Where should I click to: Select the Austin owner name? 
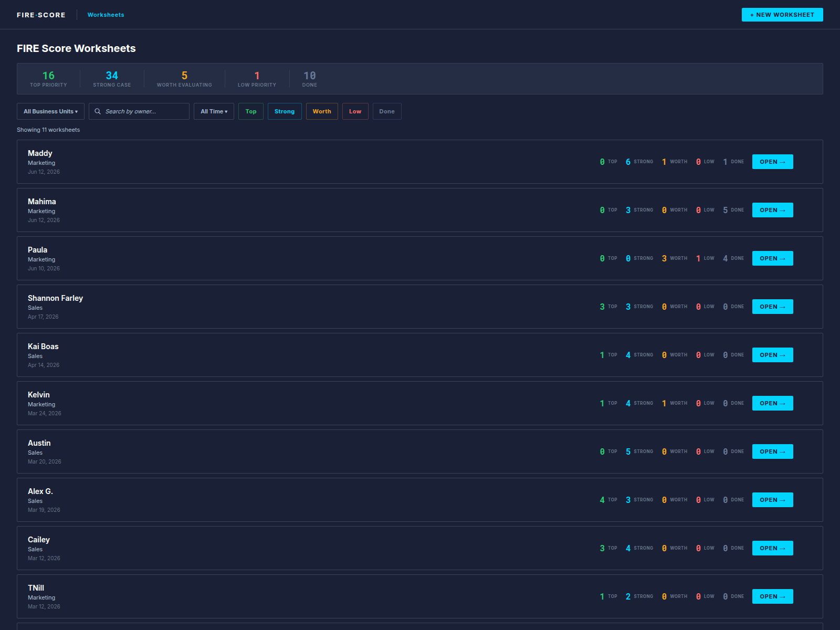[x=39, y=443]
